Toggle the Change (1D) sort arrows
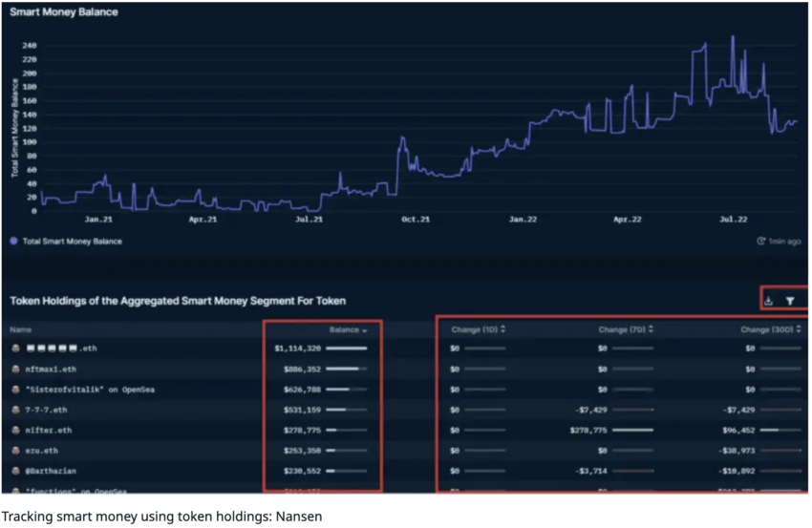The image size is (812, 528). tap(502, 329)
